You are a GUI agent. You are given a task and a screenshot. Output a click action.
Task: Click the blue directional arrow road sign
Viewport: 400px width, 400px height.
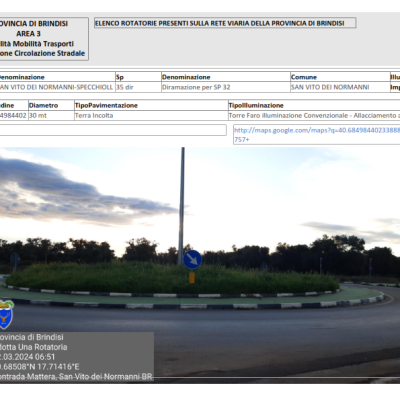tap(192, 259)
